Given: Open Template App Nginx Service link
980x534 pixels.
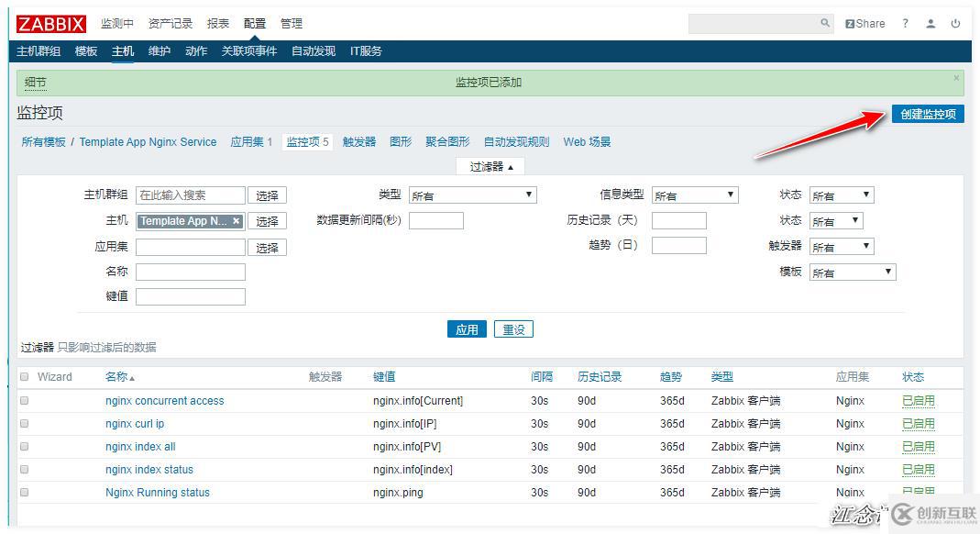Looking at the screenshot, I should tap(149, 142).
